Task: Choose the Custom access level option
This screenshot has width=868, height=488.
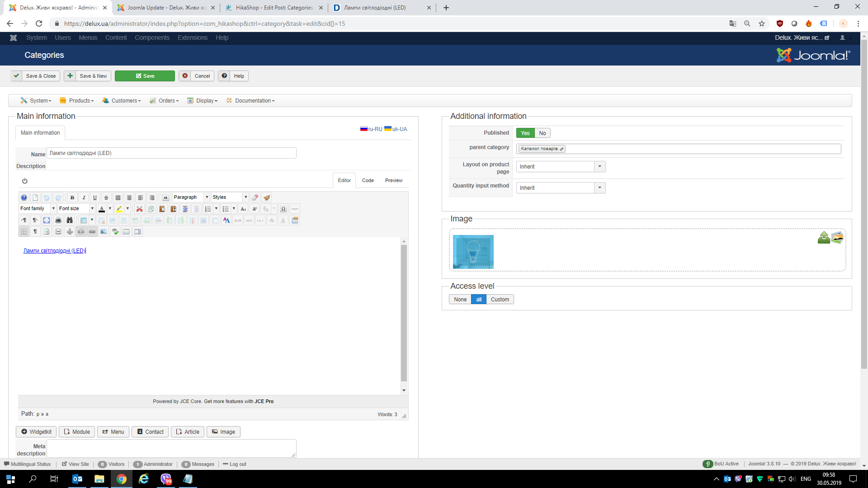Action: click(500, 299)
